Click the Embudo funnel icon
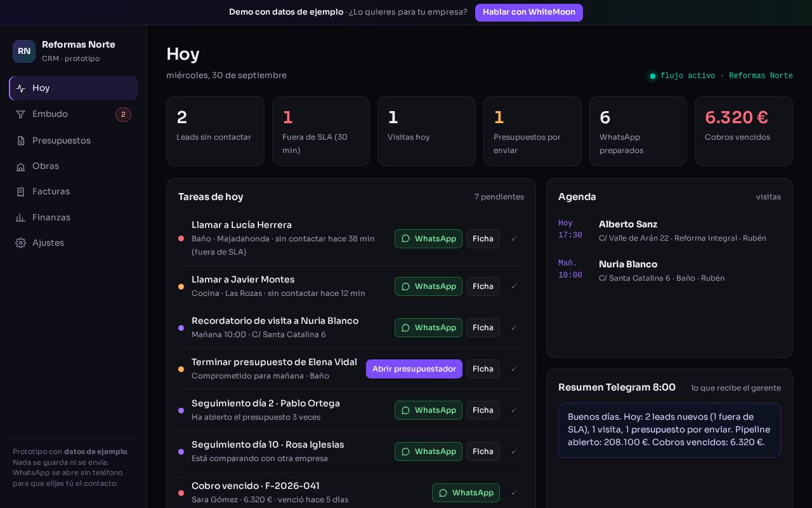 point(21,115)
